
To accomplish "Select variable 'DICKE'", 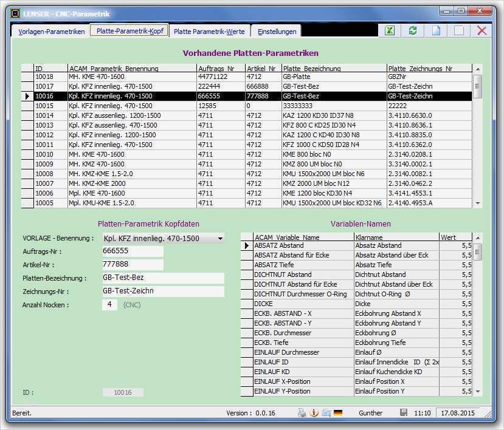I will (304, 304).
